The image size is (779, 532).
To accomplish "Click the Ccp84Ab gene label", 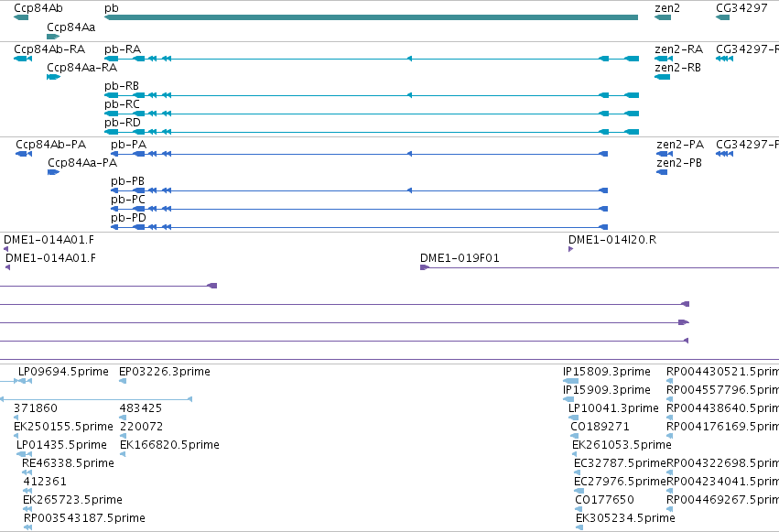I will (38, 8).
